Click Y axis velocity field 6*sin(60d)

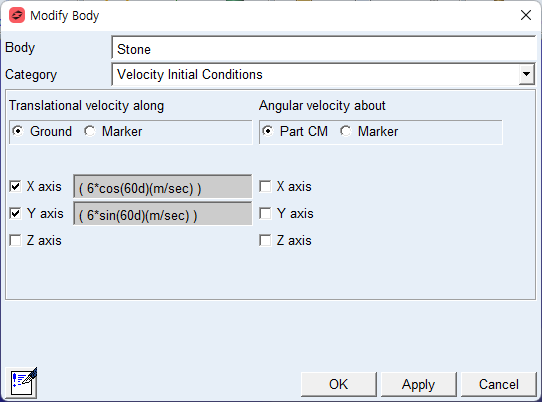point(162,214)
